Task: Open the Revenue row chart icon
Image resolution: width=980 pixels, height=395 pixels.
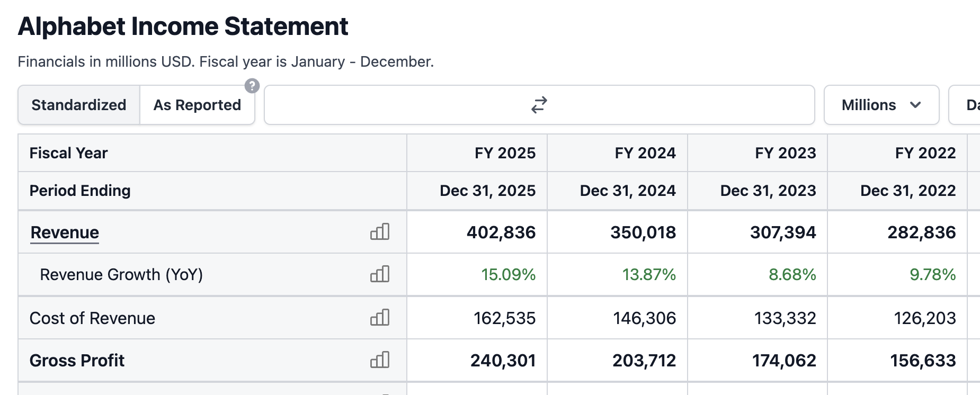Action: (380, 232)
